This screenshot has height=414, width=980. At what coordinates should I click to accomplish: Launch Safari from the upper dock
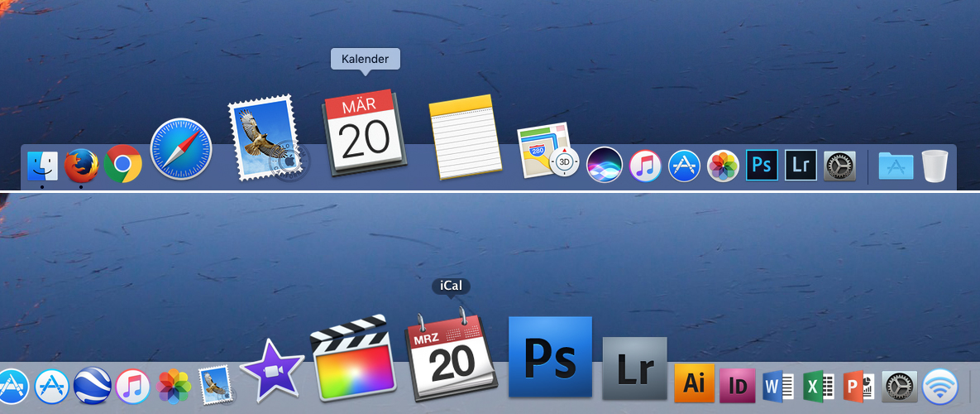coord(181,150)
